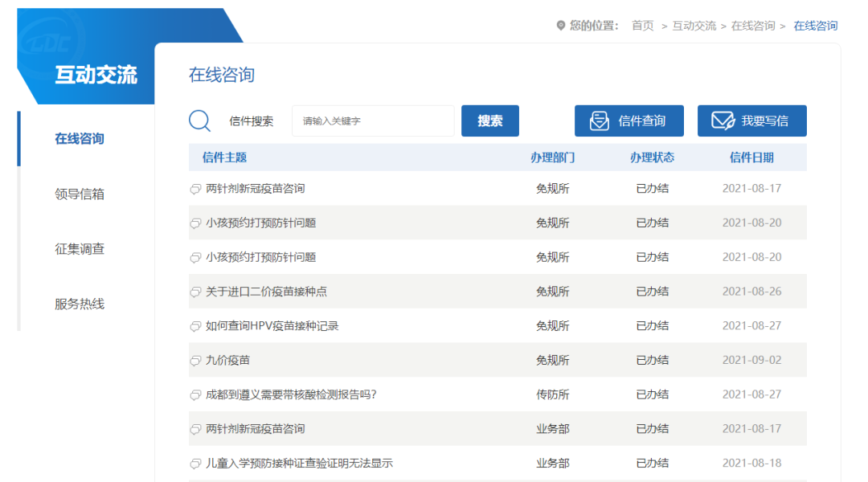Screen dimensions: 868x482
Task: Click 互动交流 in the breadcrumb
Action: pyautogui.click(x=694, y=26)
